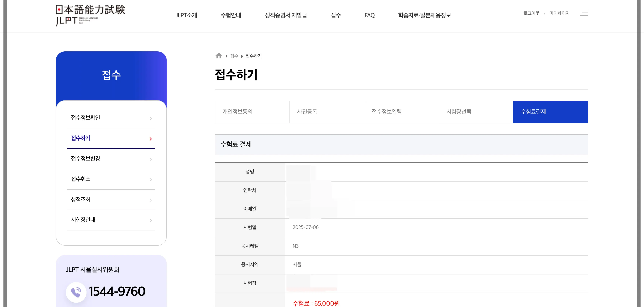This screenshot has width=644, height=307.
Task: Open the FAQ menu
Action: click(x=370, y=15)
